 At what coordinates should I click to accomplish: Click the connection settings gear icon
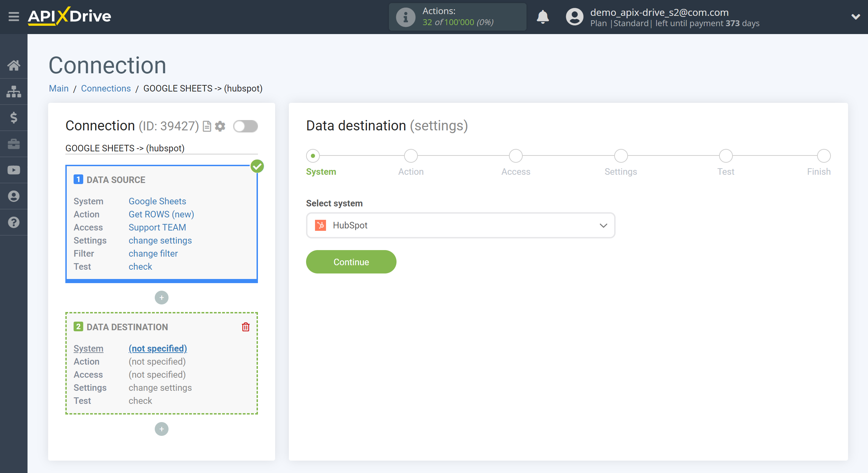coord(220,126)
